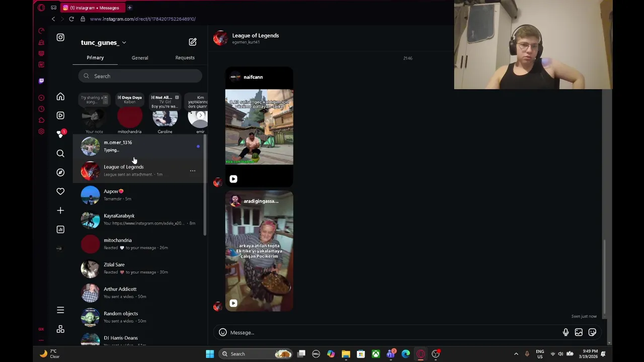Open Twitch in Opera GX sidebar

coord(41,80)
